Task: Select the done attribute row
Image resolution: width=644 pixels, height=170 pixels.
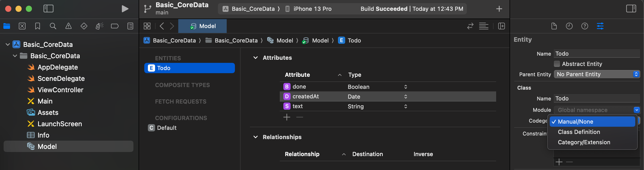Action: click(x=388, y=87)
